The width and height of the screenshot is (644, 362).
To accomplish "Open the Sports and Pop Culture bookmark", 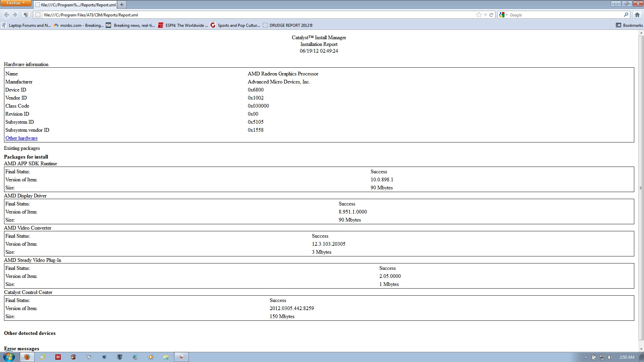I will pos(235,25).
